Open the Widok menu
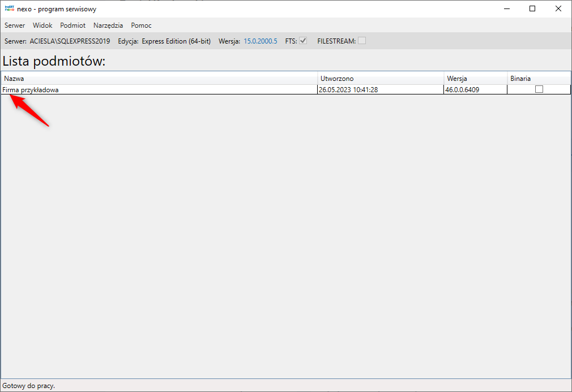572x392 pixels. coord(42,25)
